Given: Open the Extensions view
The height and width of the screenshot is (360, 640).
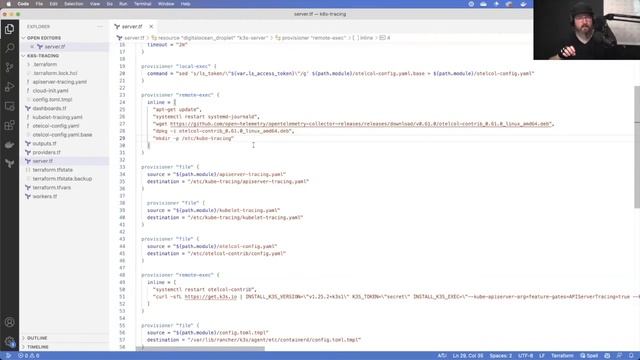Looking at the screenshot, I should tap(9, 125).
